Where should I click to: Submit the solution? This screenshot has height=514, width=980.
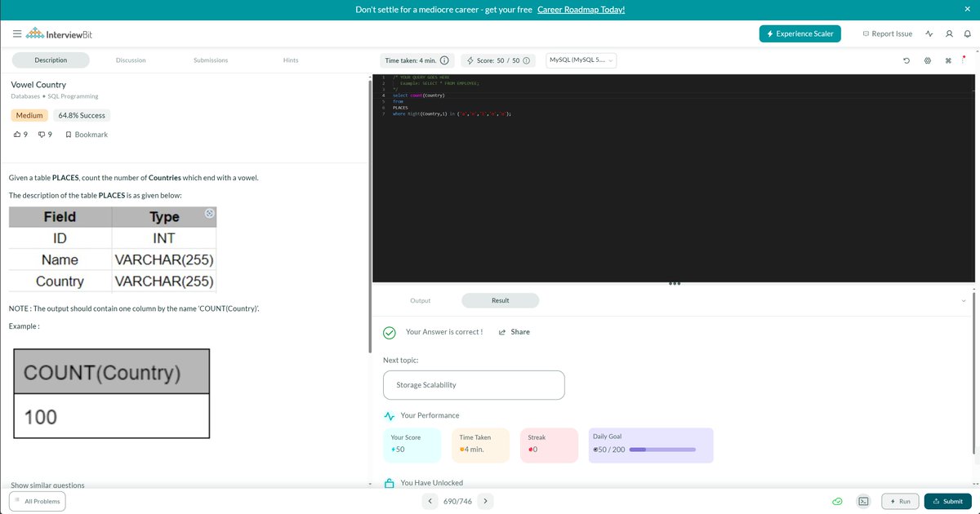948,501
